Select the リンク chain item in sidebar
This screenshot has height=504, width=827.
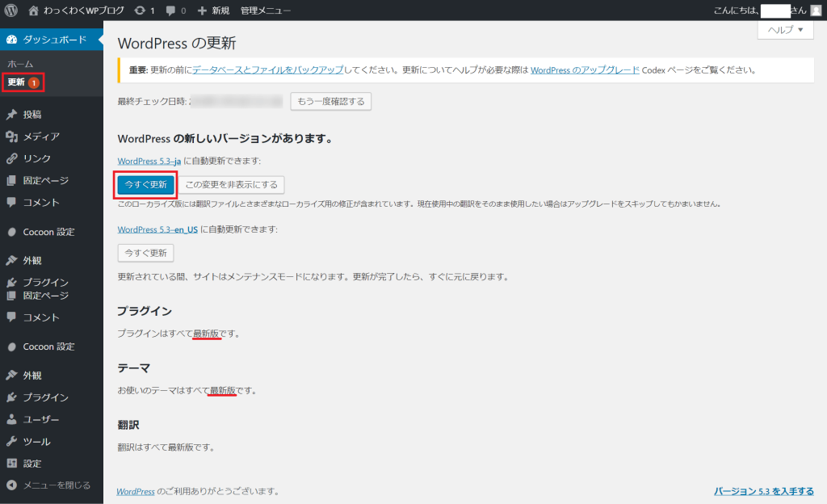(36, 158)
